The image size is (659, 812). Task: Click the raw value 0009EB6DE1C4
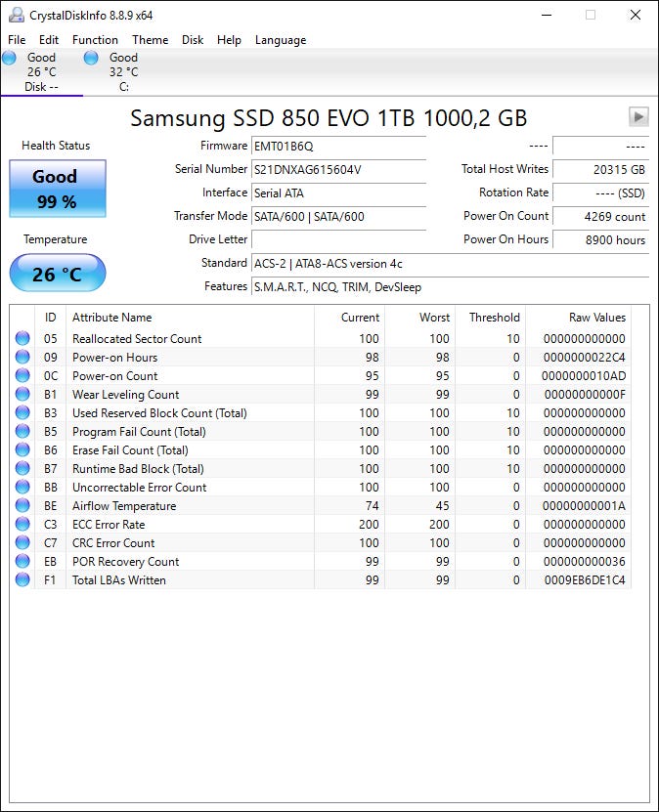click(x=585, y=580)
